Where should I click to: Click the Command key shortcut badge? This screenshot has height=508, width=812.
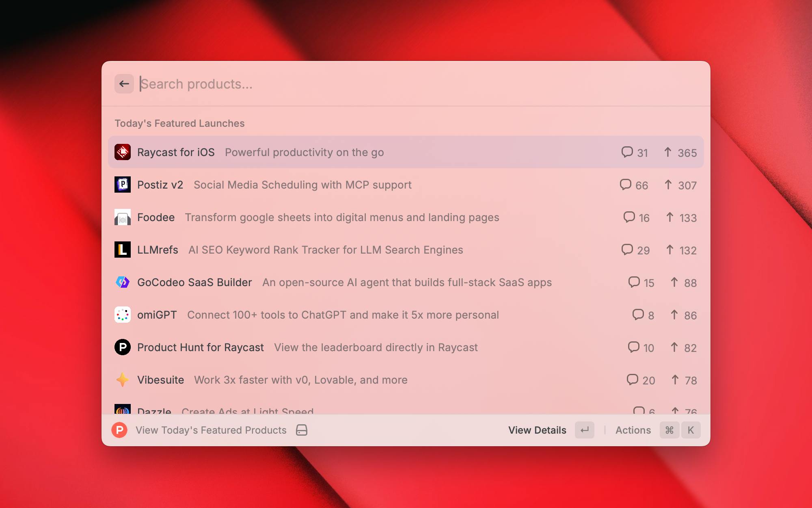click(669, 430)
